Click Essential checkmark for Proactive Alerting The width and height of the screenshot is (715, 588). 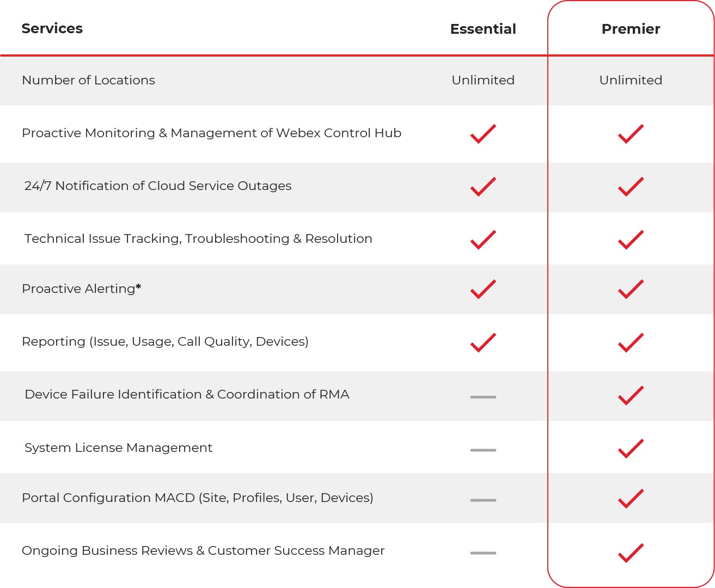coord(483,289)
